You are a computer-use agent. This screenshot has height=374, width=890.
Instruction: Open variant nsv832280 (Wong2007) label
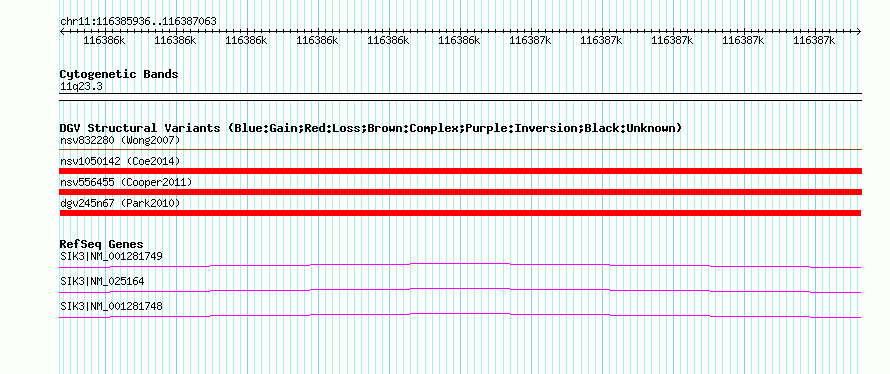click(120, 140)
